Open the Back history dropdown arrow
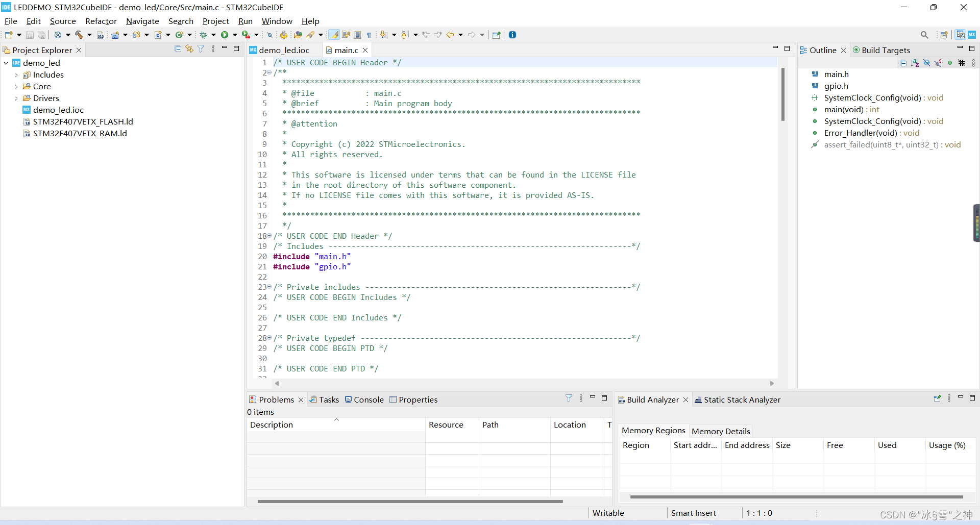Screen dimensions: 980x525 pyautogui.click(x=460, y=35)
